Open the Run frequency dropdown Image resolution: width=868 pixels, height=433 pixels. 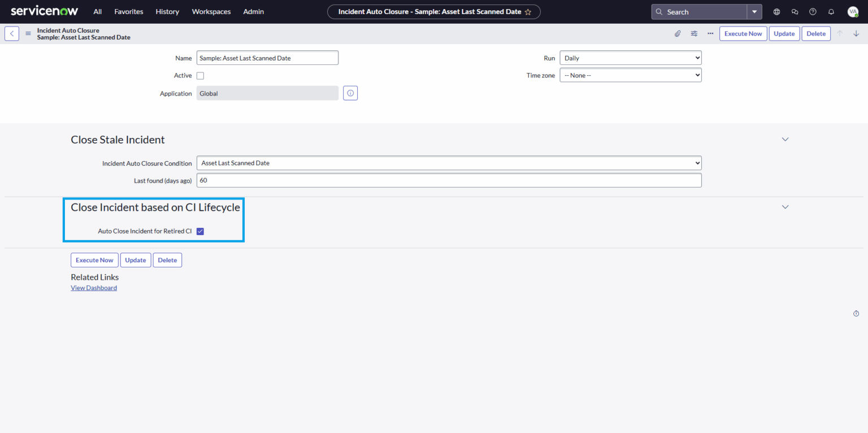point(630,57)
